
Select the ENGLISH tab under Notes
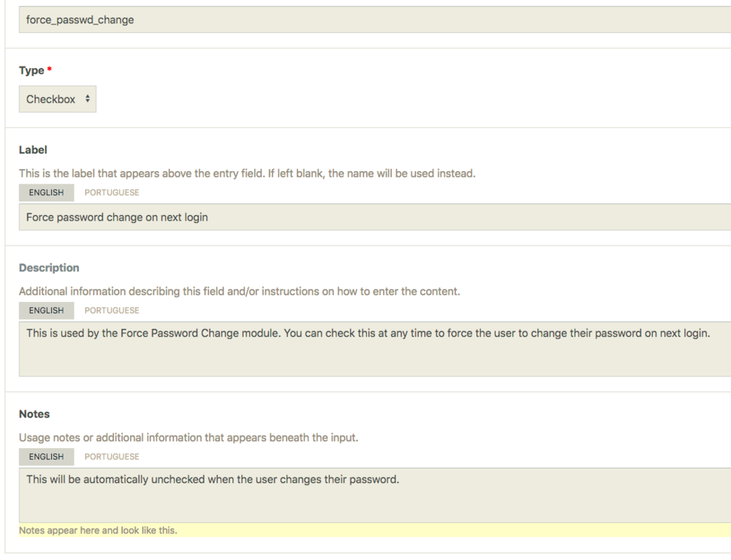[47, 457]
